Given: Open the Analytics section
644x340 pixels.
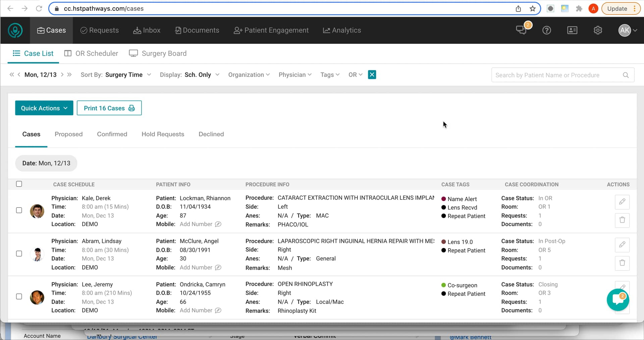Looking at the screenshot, I should coord(341,30).
